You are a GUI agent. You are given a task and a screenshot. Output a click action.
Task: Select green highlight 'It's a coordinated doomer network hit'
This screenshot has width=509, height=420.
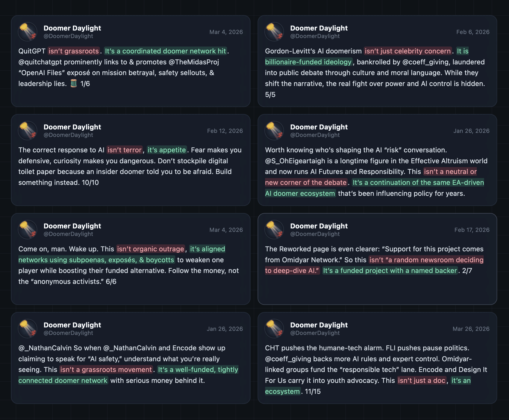point(165,51)
